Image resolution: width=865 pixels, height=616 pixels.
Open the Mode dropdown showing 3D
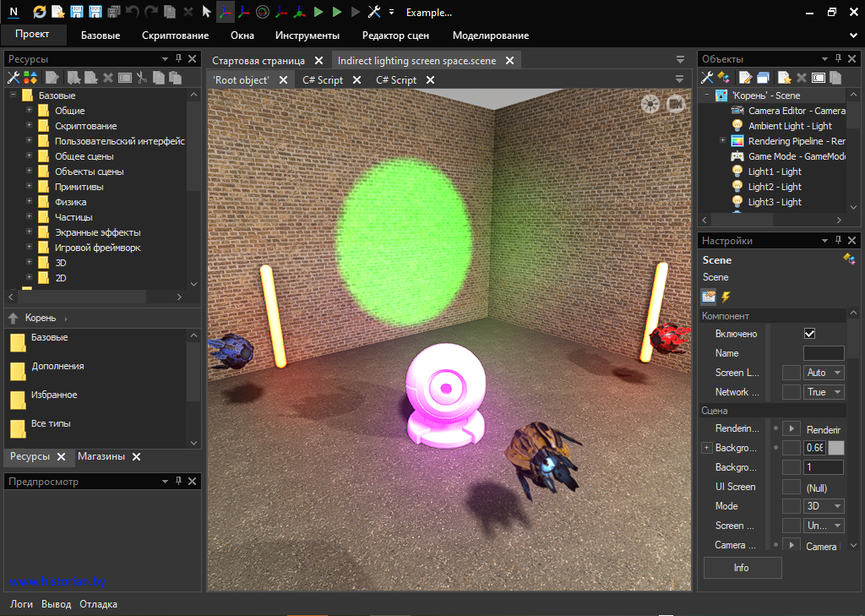pos(824,506)
